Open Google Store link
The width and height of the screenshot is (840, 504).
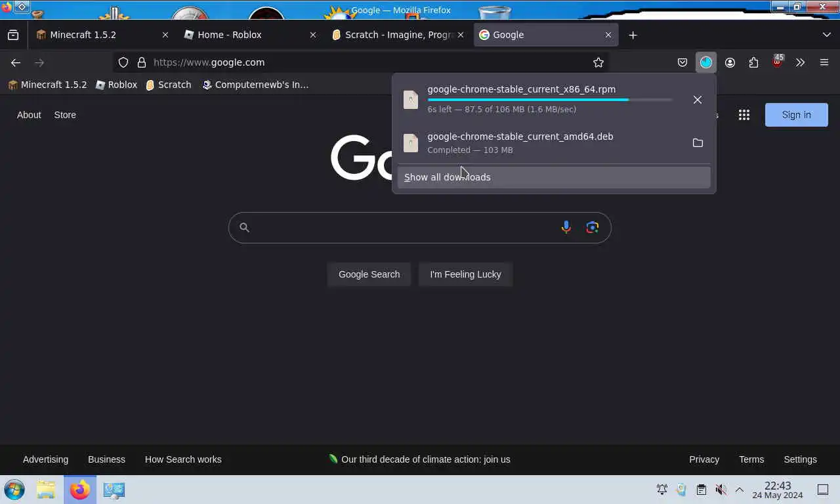[65, 115]
